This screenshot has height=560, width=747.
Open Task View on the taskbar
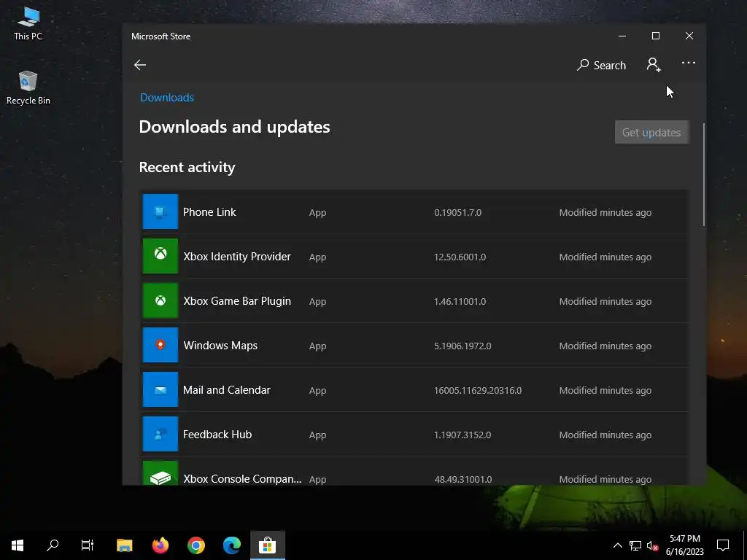pyautogui.click(x=88, y=545)
